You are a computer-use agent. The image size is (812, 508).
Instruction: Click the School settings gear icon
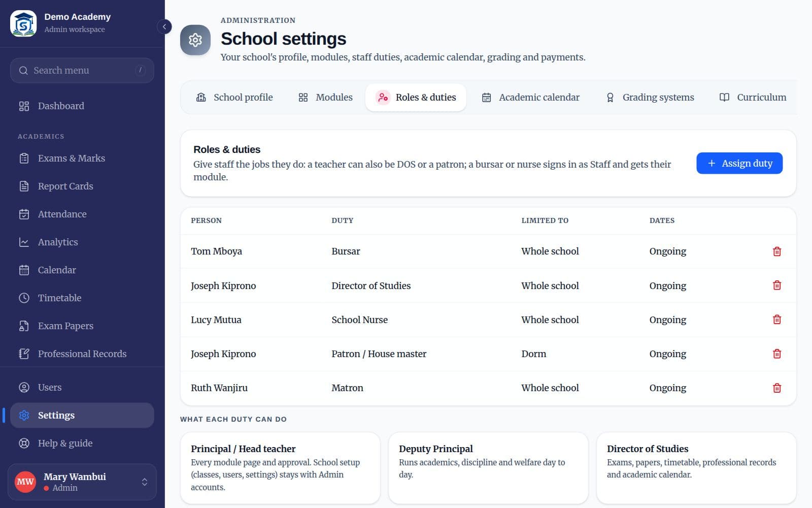[195, 40]
